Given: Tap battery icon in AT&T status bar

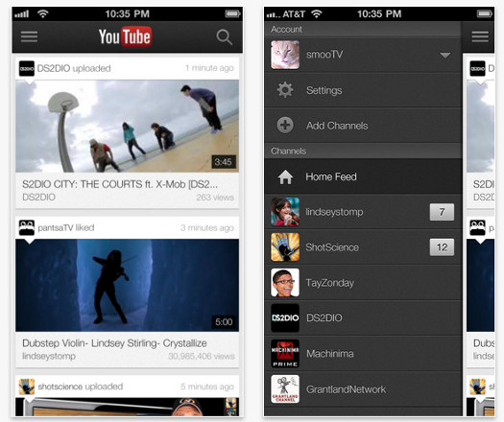Looking at the screenshot, I should (x=485, y=13).
